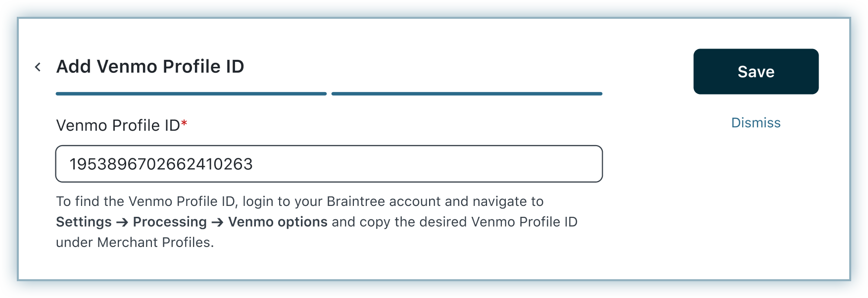The height and width of the screenshot is (298, 868).
Task: Click the Venmo Profile ID field label
Action: click(118, 126)
